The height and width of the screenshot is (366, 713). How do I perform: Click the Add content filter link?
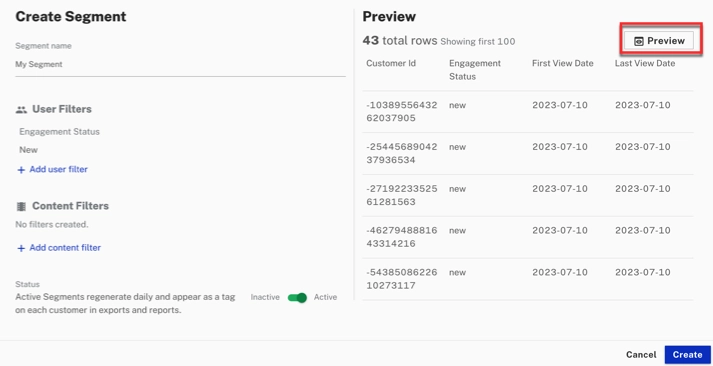point(65,248)
